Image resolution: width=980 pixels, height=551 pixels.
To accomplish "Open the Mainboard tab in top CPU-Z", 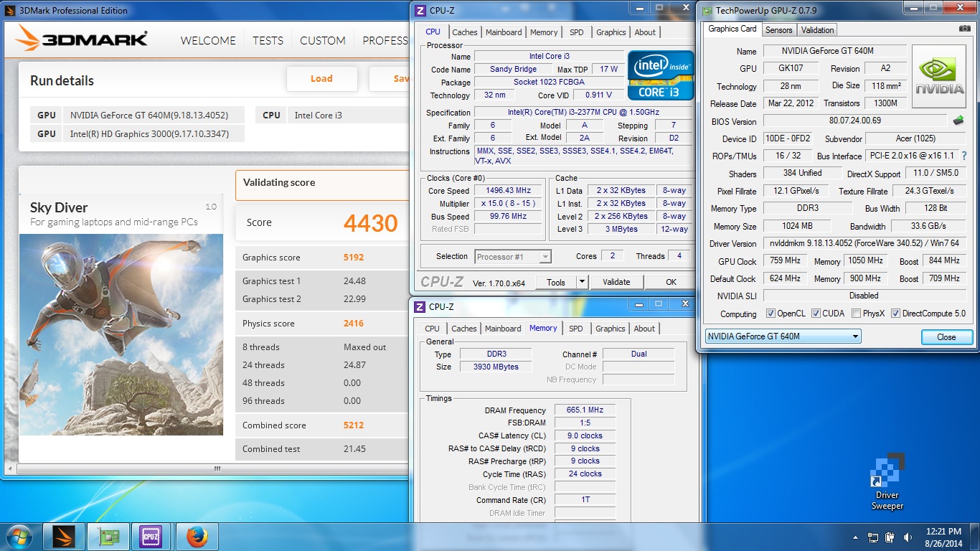I will tap(504, 32).
